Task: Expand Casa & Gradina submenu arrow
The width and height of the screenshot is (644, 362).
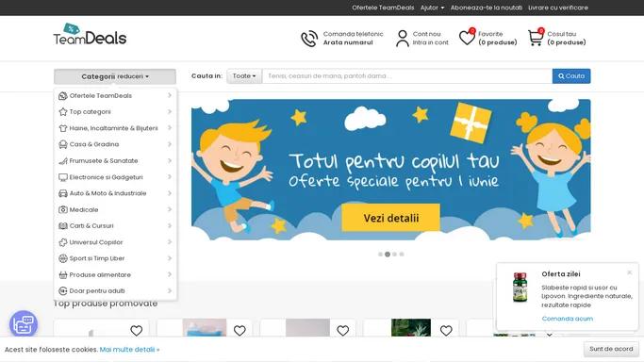Action: [x=170, y=144]
